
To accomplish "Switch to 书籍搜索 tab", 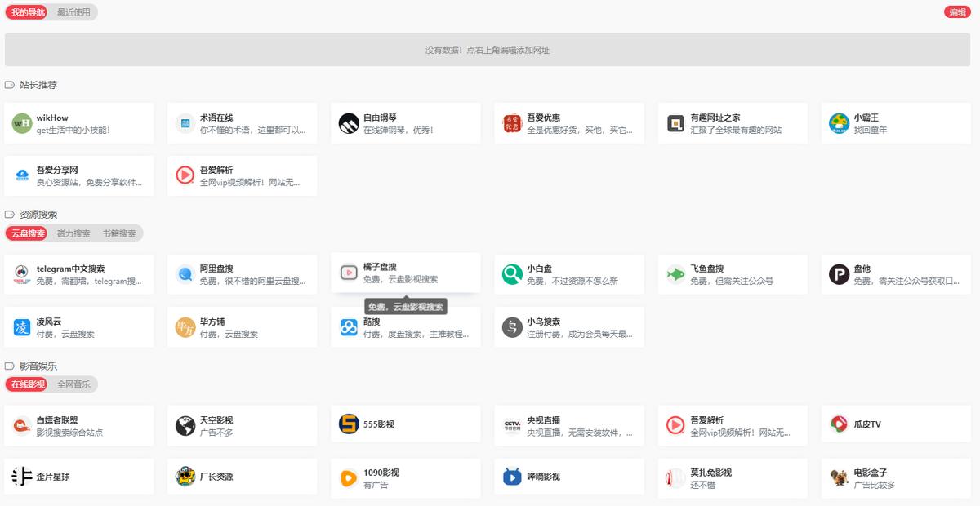I will coord(119,233).
